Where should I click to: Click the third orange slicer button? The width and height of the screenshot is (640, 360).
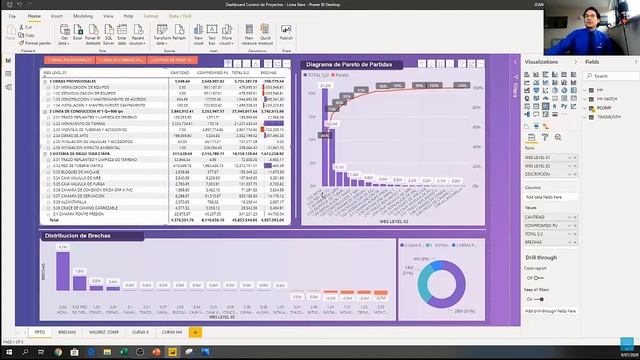(172, 60)
